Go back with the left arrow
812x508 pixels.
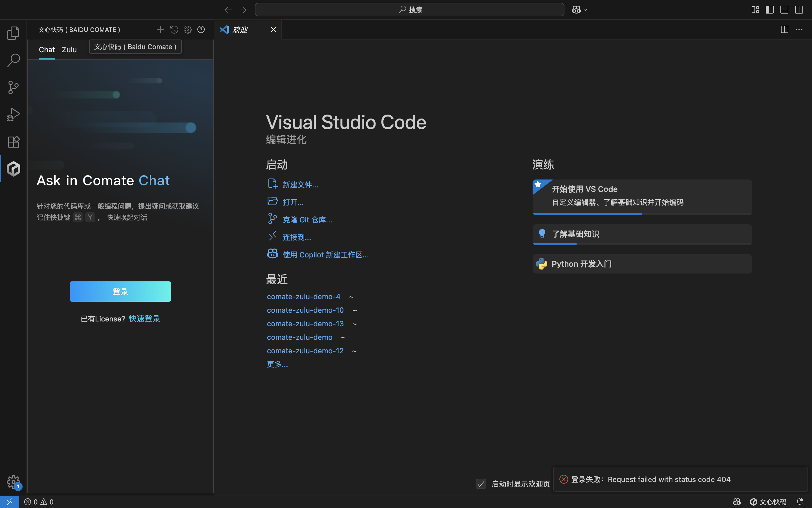click(228, 10)
